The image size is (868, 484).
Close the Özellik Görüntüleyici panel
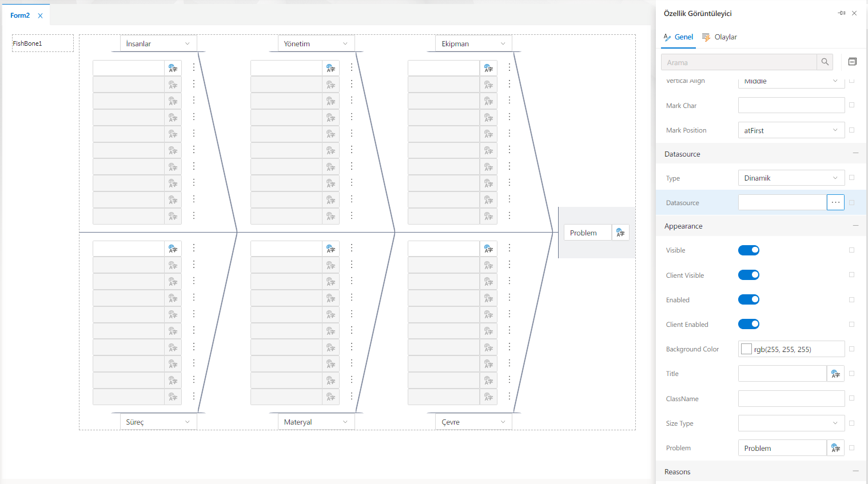(x=854, y=13)
